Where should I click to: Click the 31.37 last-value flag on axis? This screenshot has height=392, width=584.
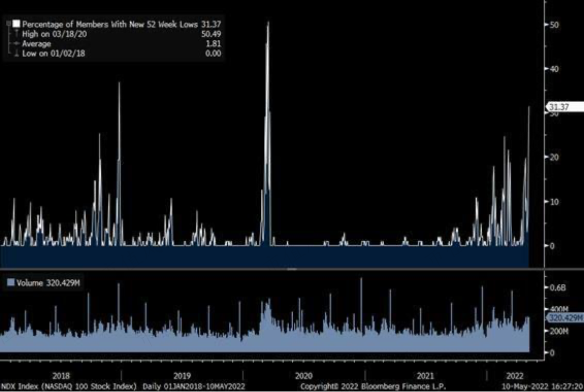564,107
